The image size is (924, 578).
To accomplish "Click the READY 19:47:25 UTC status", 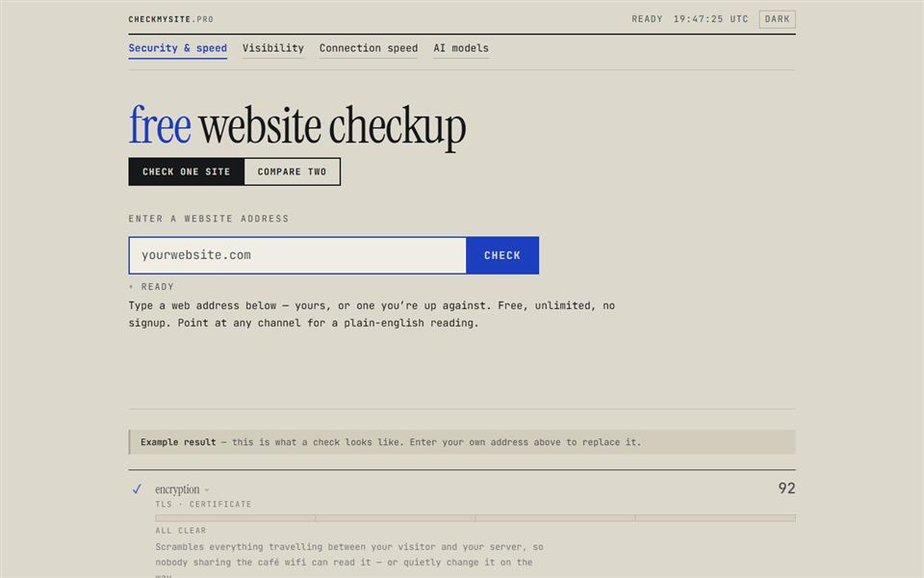I will click(689, 19).
